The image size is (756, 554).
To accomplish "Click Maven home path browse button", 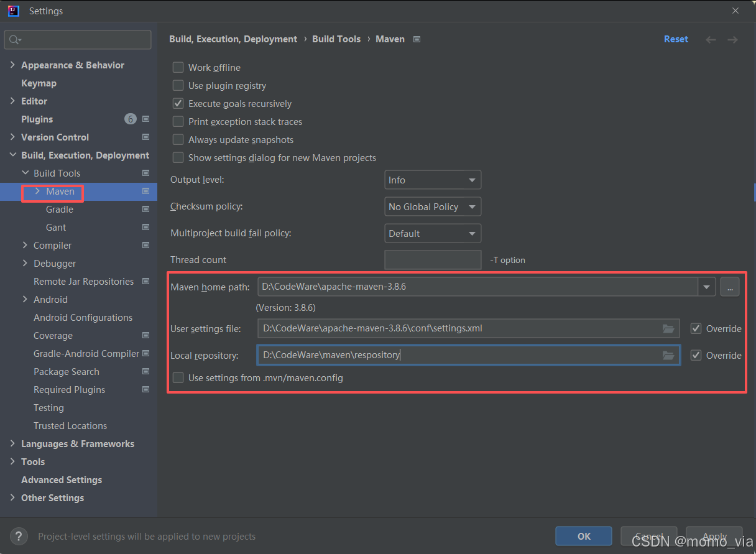I will point(730,287).
